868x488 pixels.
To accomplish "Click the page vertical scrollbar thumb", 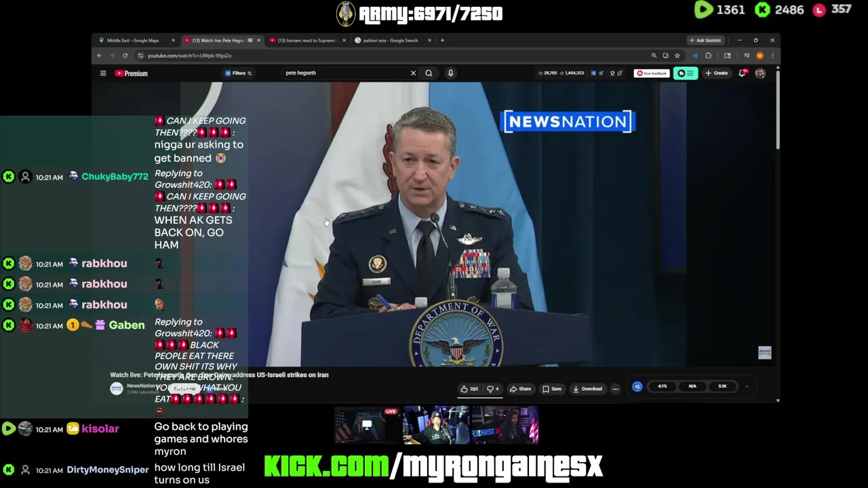I will [778, 108].
